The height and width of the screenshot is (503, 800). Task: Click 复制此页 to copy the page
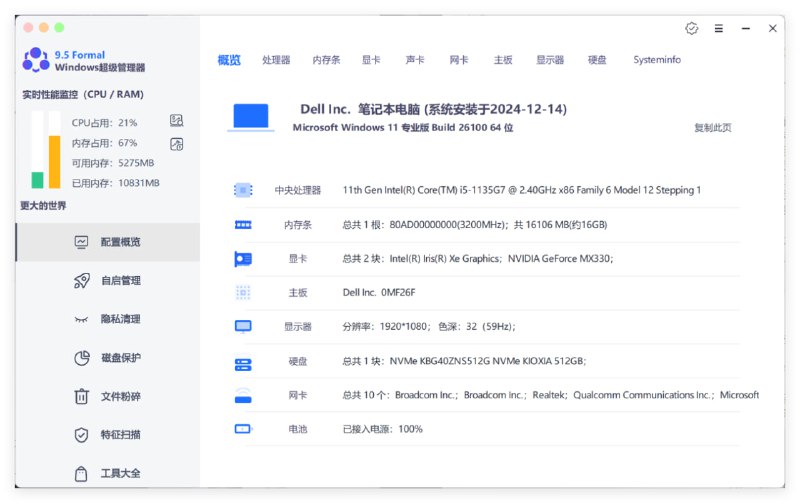pyautogui.click(x=713, y=128)
